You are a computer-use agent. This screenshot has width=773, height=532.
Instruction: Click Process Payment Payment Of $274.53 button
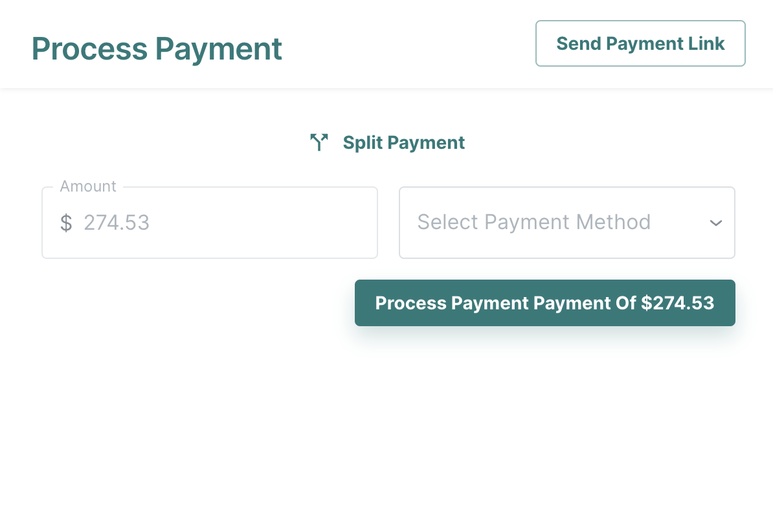click(x=544, y=303)
